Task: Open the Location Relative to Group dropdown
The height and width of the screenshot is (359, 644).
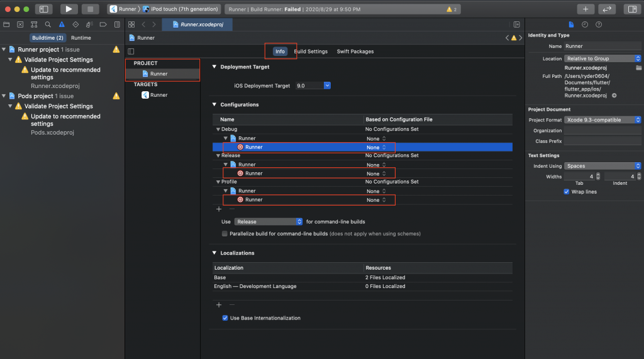Action: point(602,58)
